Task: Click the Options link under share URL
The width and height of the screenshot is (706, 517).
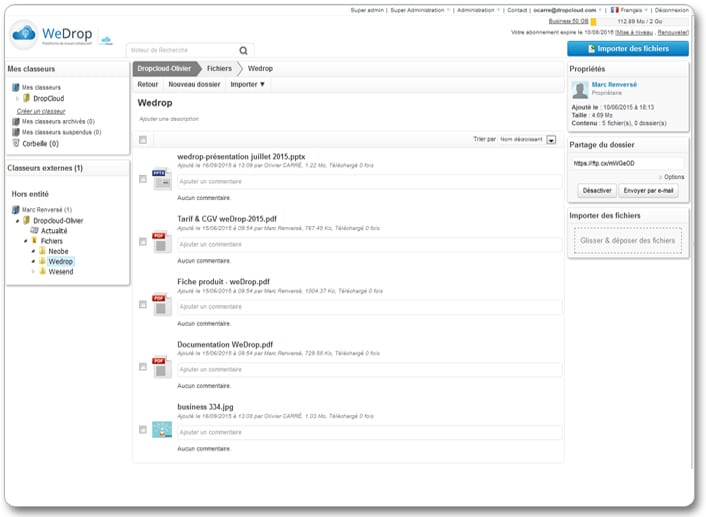Action: pyautogui.click(x=674, y=177)
